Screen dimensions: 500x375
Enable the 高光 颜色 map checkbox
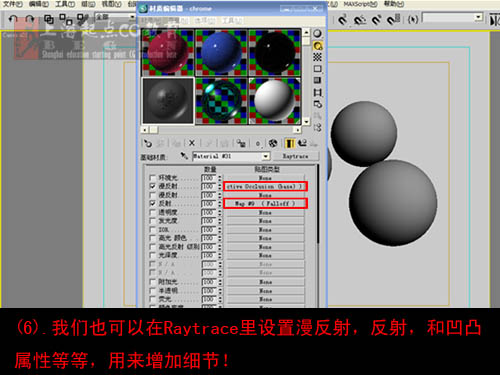[153, 238]
